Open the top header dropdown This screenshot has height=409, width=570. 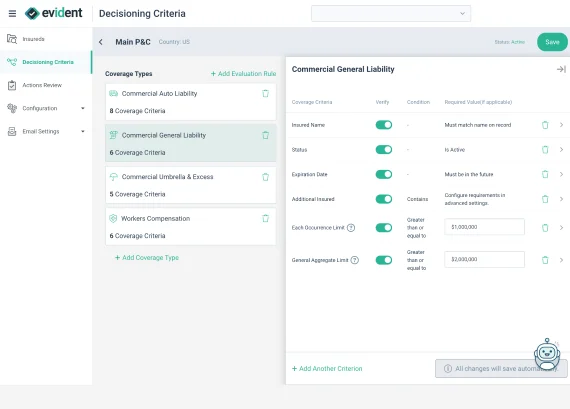coord(391,13)
